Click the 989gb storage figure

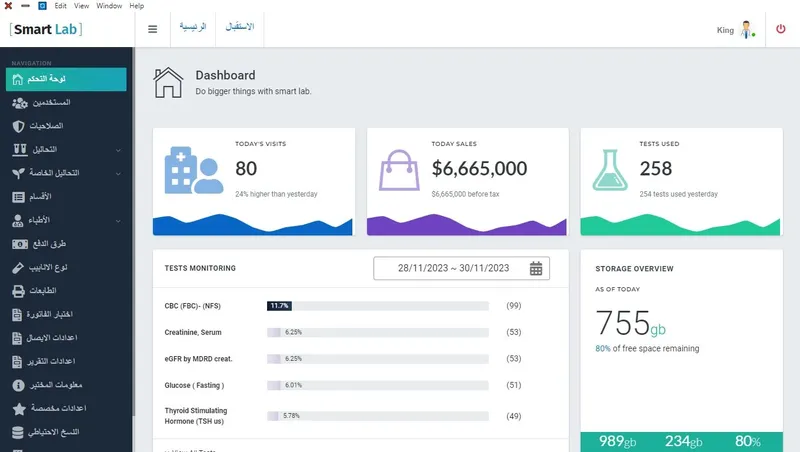617,441
